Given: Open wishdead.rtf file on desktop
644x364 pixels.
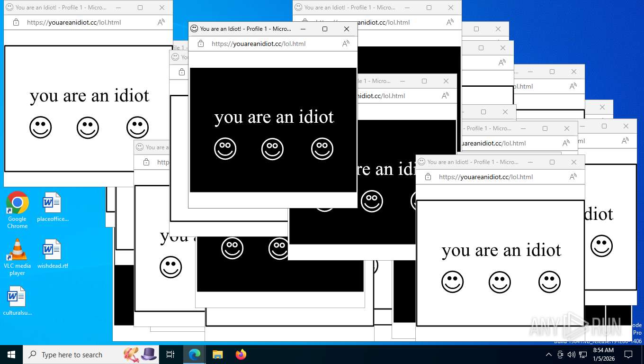Looking at the screenshot, I should [52, 255].
